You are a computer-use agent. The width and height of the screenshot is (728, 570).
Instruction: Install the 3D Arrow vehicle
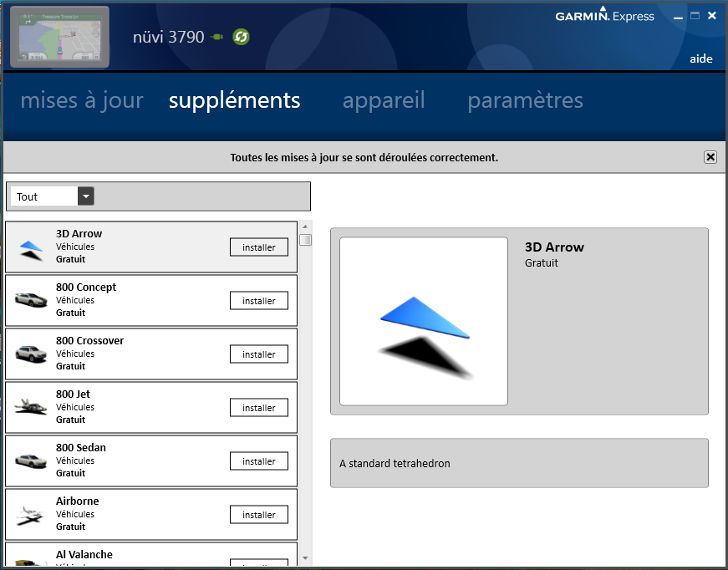tap(259, 247)
